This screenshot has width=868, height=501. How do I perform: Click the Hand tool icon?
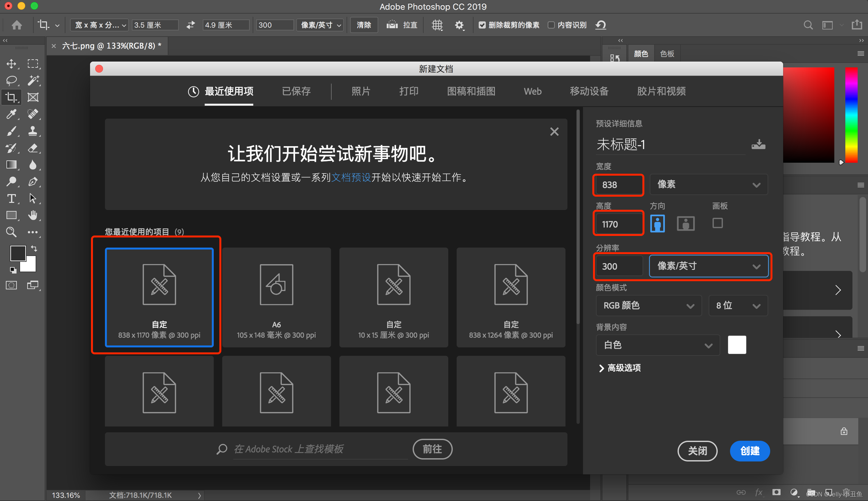33,216
